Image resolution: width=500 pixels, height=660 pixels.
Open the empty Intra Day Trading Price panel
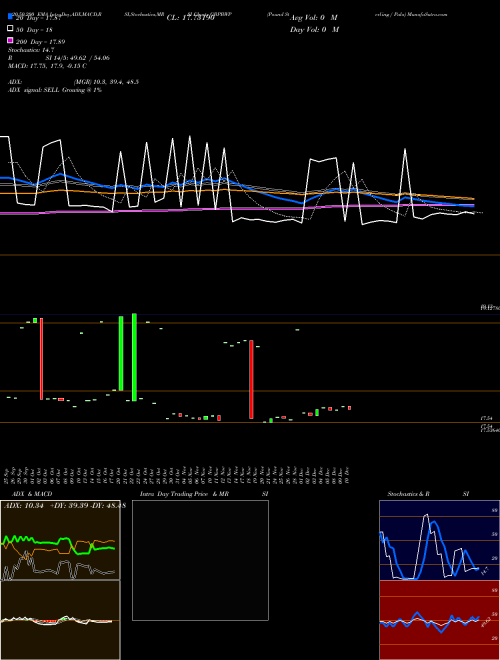click(200, 560)
